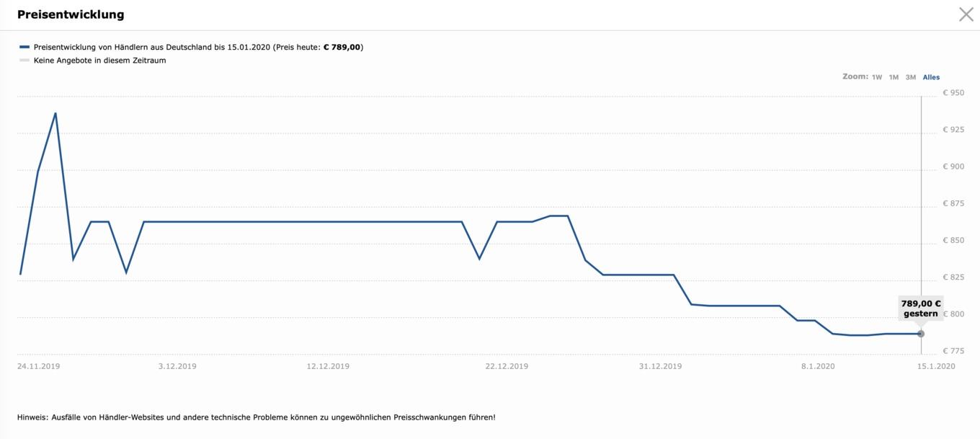Click the € 775 y-axis label
The width and height of the screenshot is (980, 439).
[953, 351]
